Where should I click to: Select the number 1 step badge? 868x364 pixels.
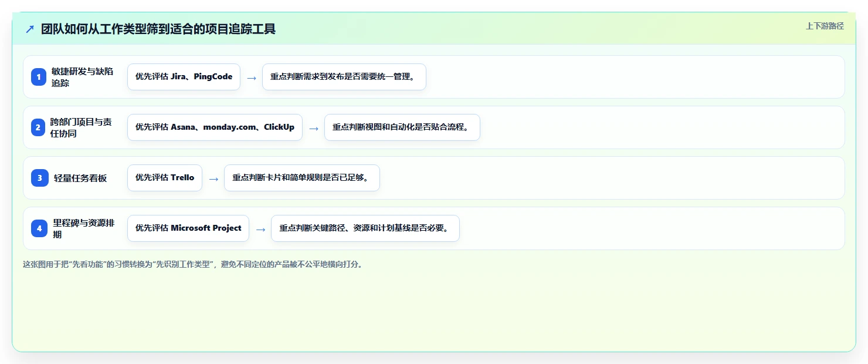pyautogui.click(x=39, y=77)
